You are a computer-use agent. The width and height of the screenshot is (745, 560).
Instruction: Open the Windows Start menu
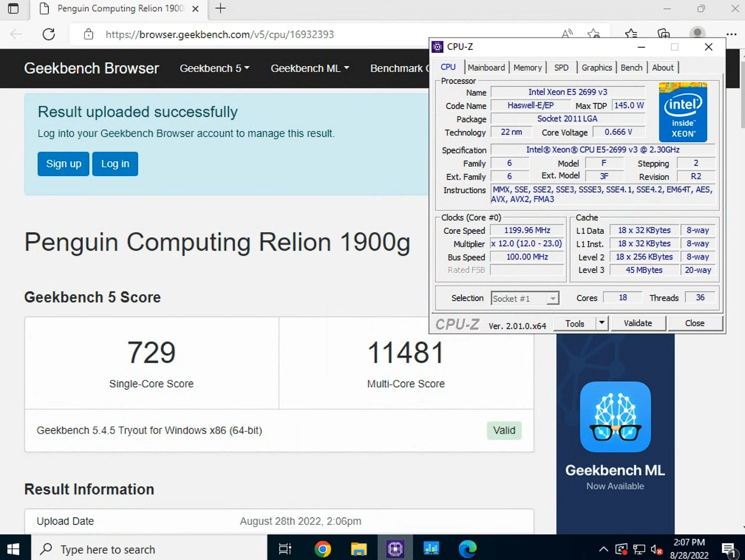(x=13, y=549)
